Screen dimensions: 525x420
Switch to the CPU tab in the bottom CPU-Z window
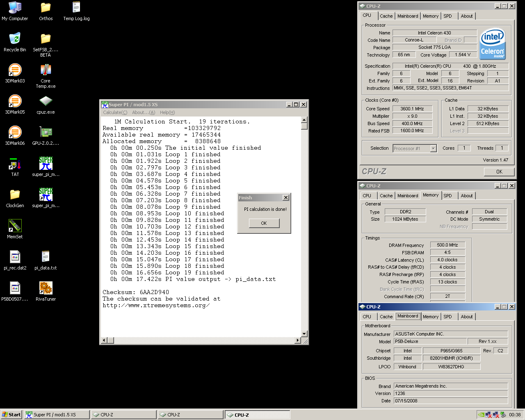point(367,317)
